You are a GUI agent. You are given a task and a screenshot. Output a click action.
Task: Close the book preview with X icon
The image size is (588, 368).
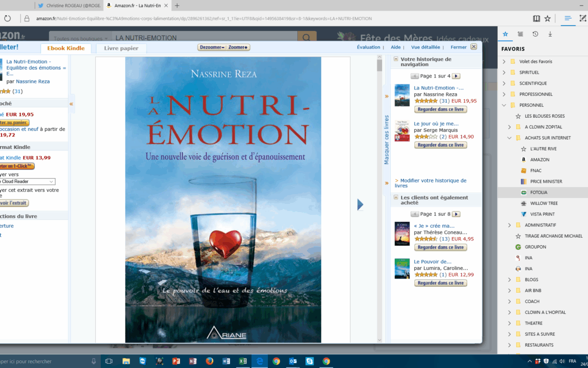tap(474, 46)
